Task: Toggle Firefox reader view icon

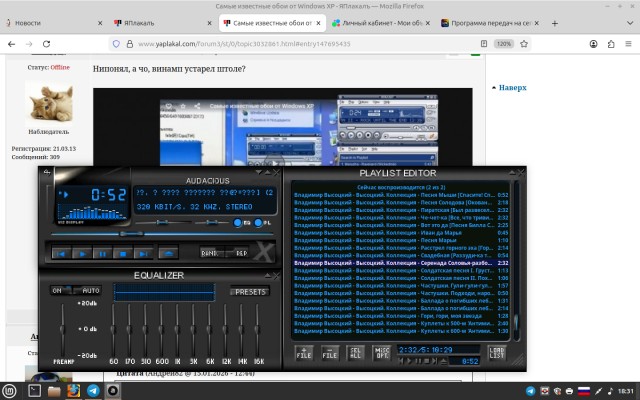Action: click(484, 44)
